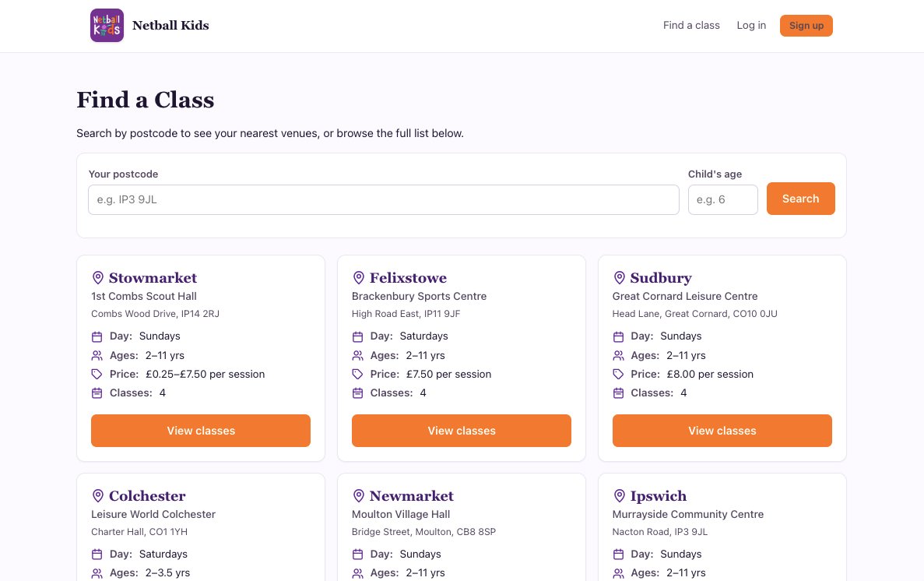Click the text 1st Combs Scout Hall

(144, 296)
